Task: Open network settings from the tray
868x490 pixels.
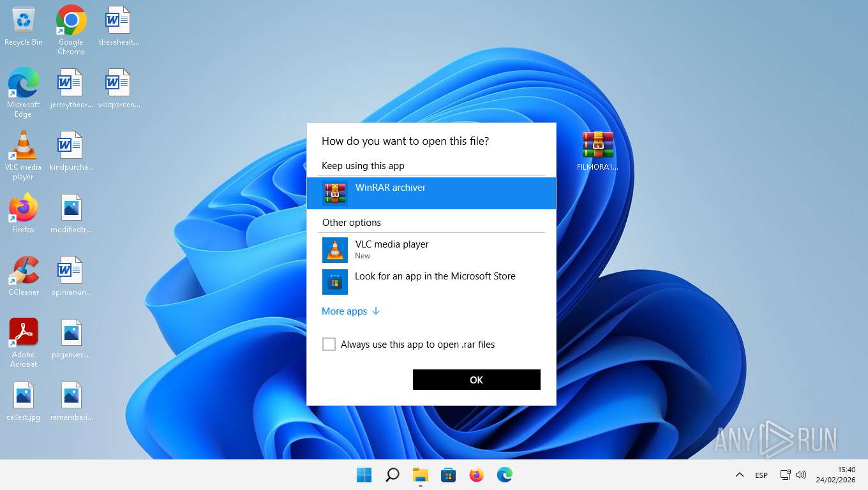Action: click(x=786, y=475)
